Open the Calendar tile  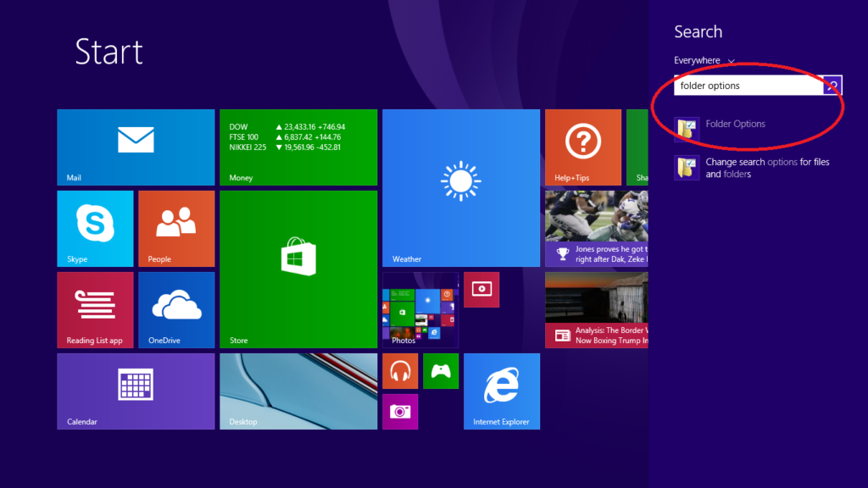136,391
